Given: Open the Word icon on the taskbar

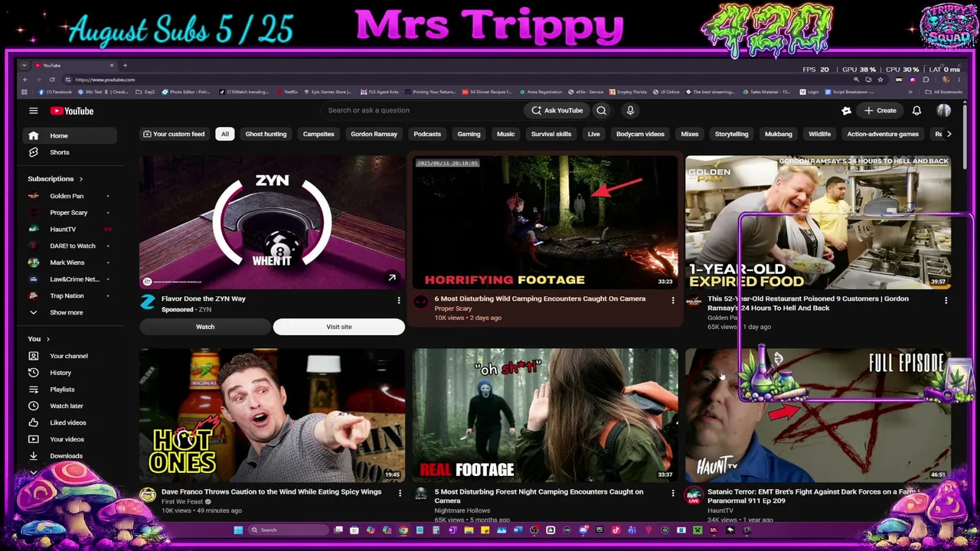Looking at the screenshot, I should click(x=518, y=530).
